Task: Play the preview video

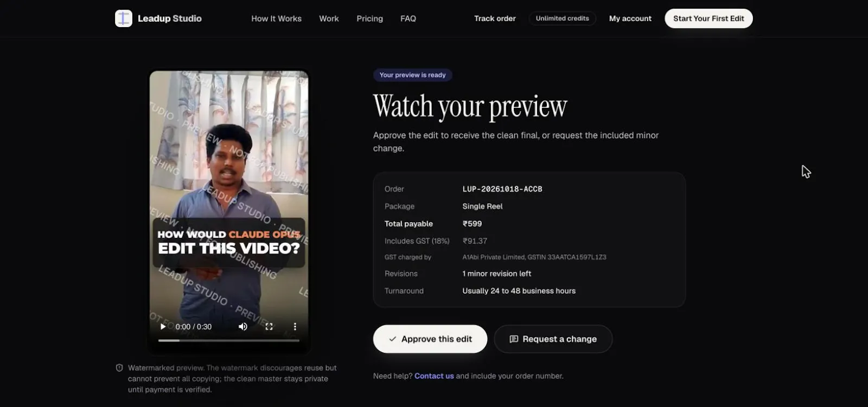Action: [163, 327]
